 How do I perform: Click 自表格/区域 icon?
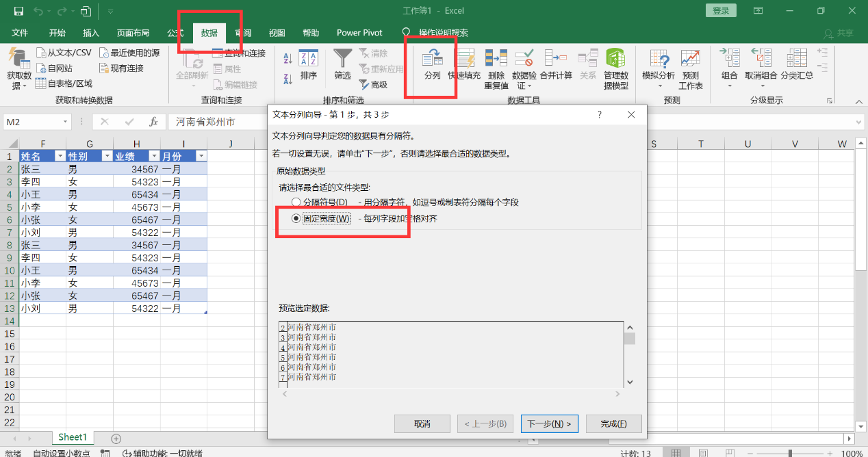(41, 83)
